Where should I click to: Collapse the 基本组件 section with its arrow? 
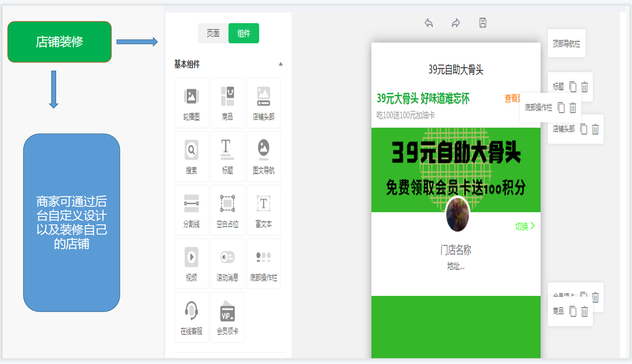(281, 64)
